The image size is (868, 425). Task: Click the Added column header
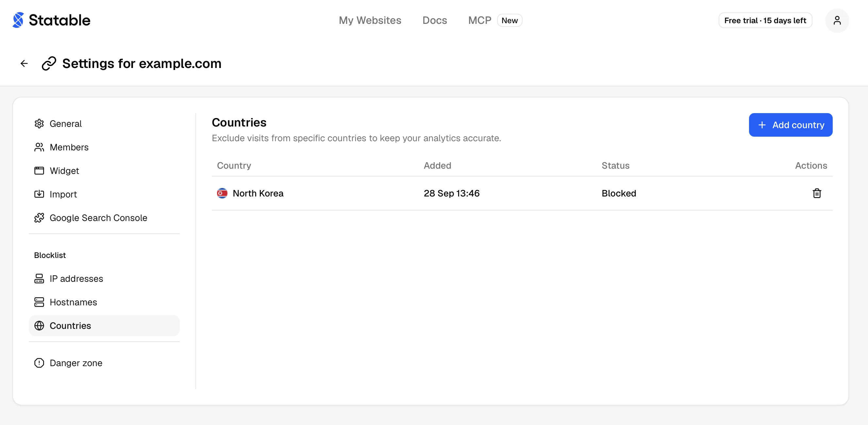point(437,165)
